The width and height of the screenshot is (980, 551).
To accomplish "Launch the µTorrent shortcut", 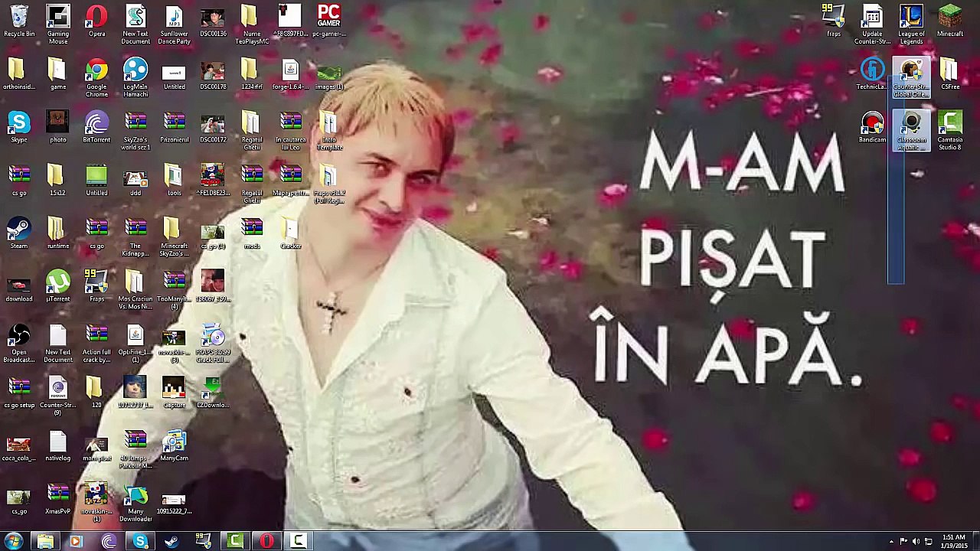I will [58, 287].
